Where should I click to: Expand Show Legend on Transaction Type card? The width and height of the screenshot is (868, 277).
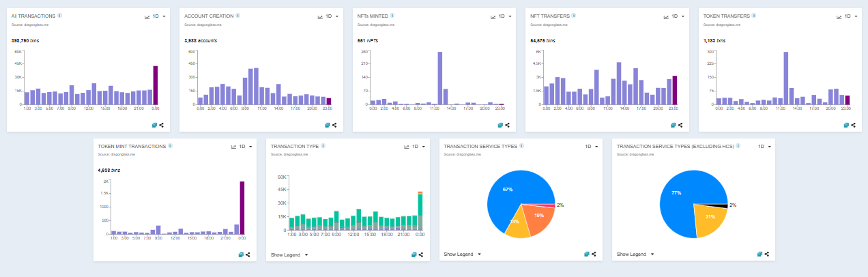289,254
